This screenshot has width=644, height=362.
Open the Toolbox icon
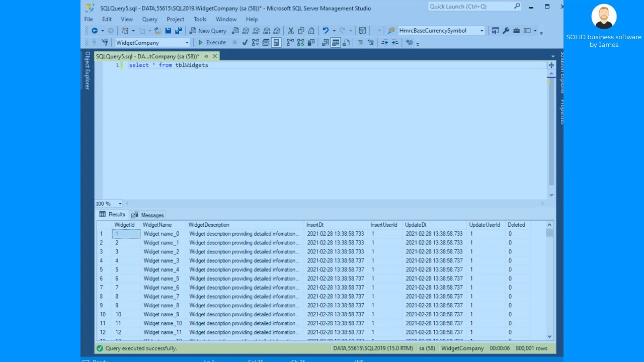pos(516,31)
